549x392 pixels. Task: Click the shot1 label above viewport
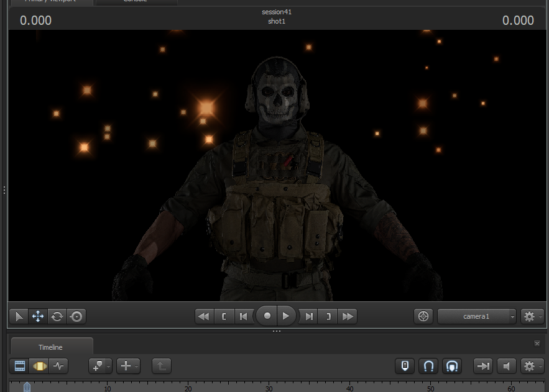(277, 21)
